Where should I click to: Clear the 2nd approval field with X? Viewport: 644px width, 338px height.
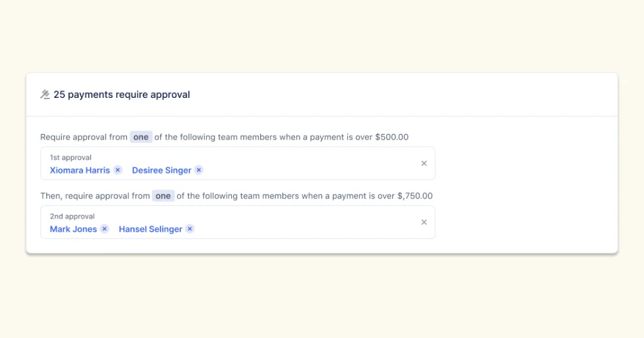[424, 222]
